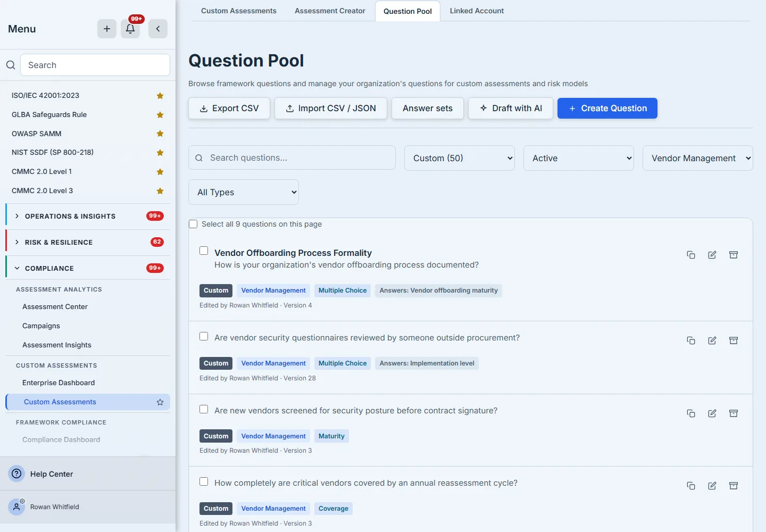The height and width of the screenshot is (532, 766).
Task: Edit the vendor security questionnaires question
Action: click(712, 340)
